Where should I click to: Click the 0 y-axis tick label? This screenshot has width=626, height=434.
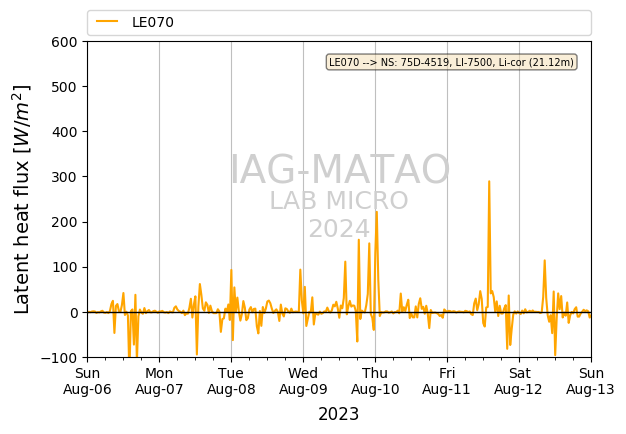coord(73,313)
